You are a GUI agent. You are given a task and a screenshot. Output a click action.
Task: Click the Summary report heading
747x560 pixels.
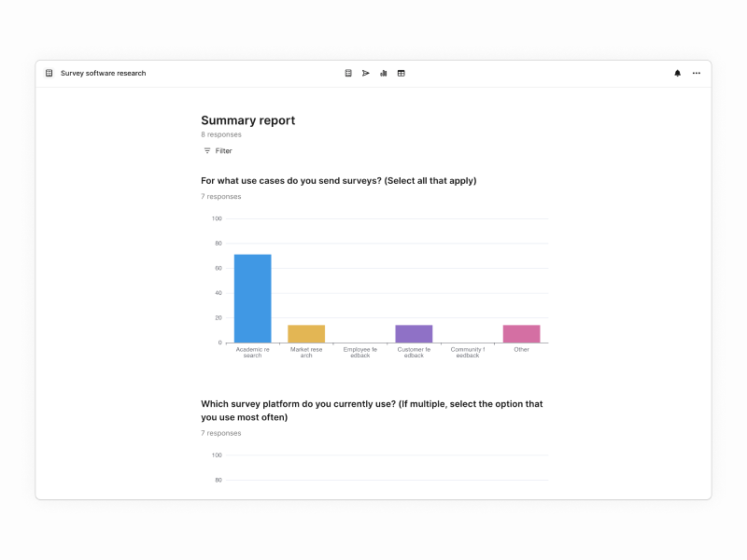247,120
